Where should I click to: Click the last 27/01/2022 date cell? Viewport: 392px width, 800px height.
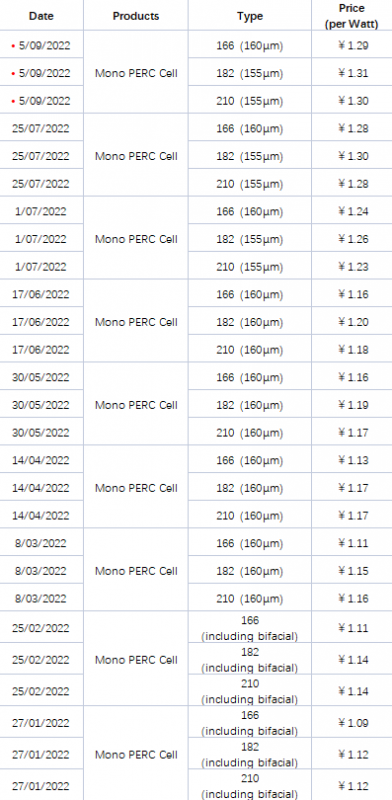(41, 786)
